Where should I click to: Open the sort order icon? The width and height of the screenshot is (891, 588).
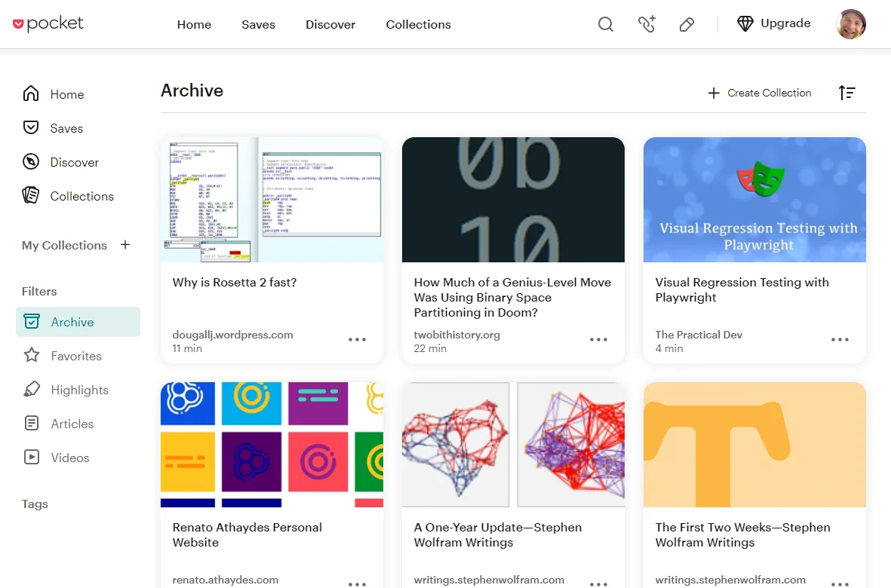pyautogui.click(x=847, y=93)
